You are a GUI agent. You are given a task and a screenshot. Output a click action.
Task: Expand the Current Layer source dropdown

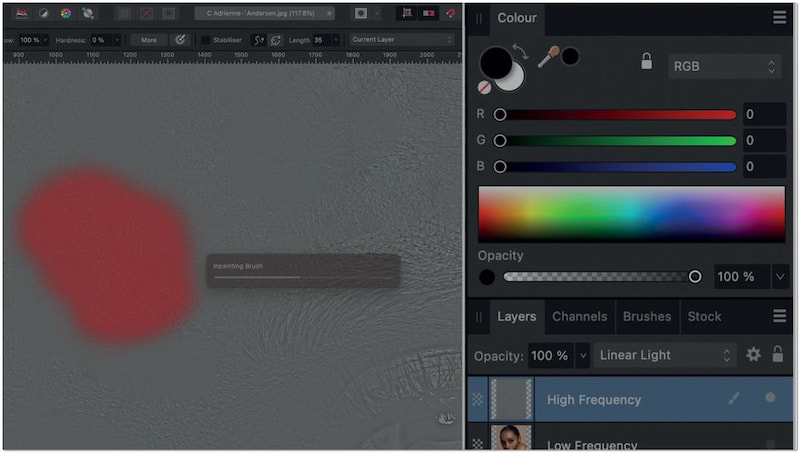coord(400,40)
